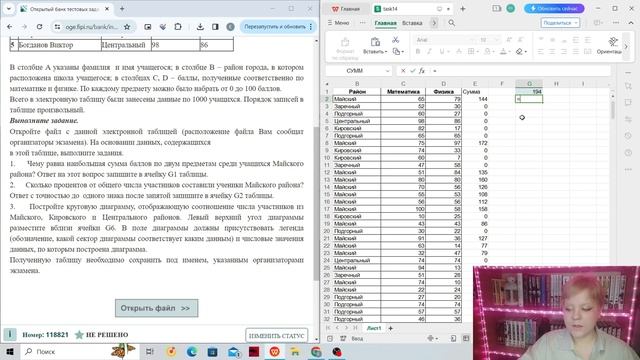
Task: Reload the browser page
Action: coord(39,27)
